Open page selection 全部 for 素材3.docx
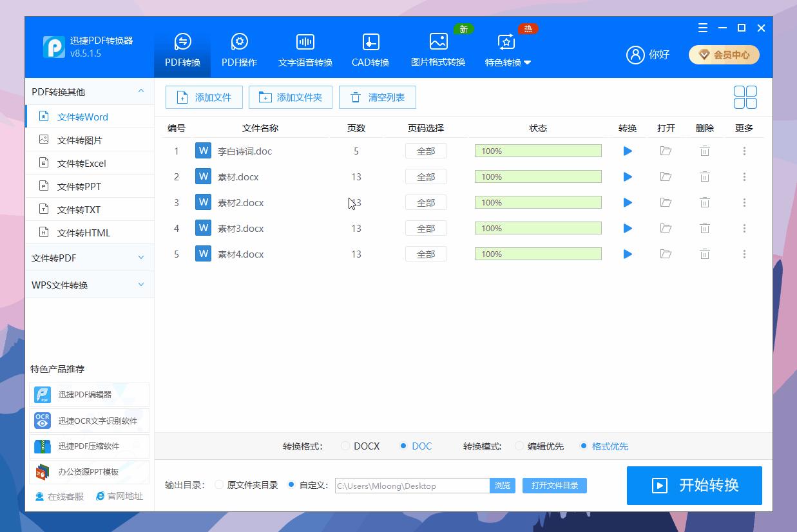The image size is (797, 532). 426,228
